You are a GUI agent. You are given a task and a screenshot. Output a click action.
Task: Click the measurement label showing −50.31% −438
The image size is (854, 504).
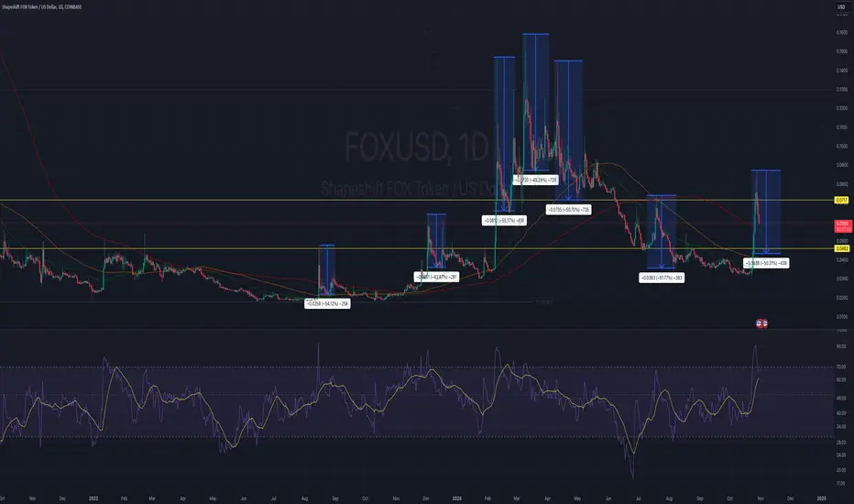point(766,263)
